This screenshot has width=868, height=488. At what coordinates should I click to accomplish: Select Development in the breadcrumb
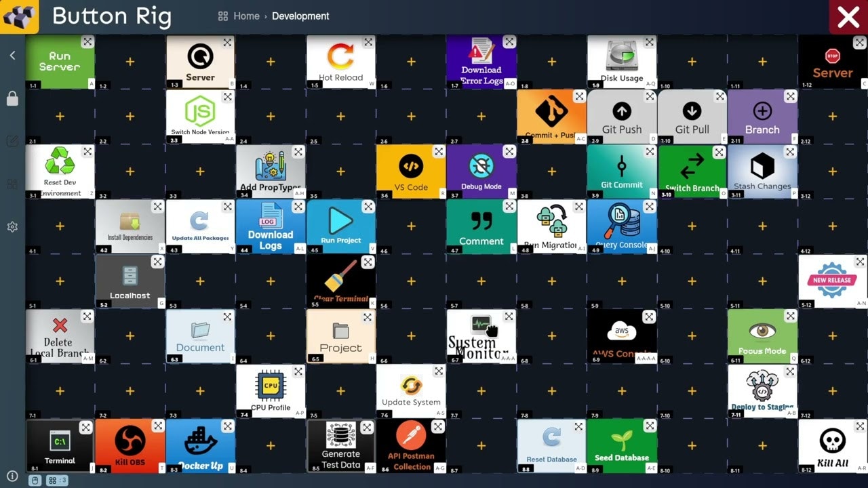coord(300,16)
